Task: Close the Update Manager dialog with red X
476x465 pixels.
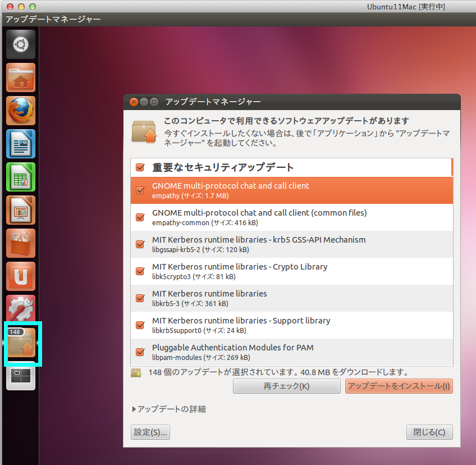Action: [x=134, y=102]
